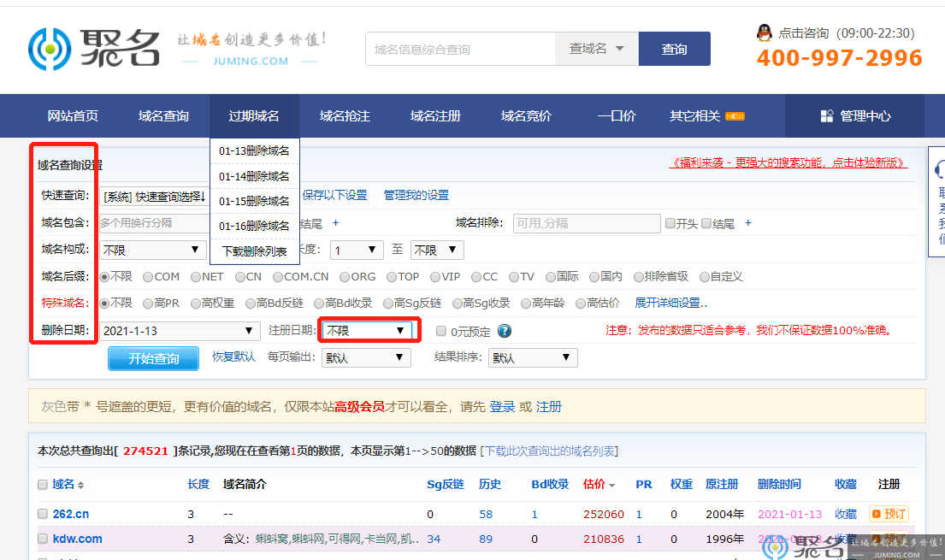The image size is (945, 560).
Task: Click the 预订 button for 262.cn
Action: 889,514
